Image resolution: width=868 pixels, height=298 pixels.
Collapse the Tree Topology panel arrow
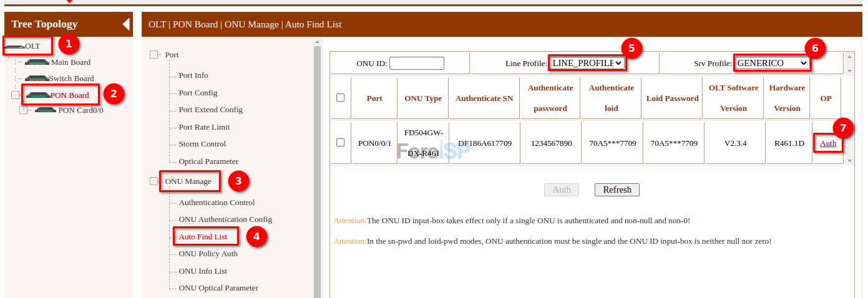click(x=126, y=24)
